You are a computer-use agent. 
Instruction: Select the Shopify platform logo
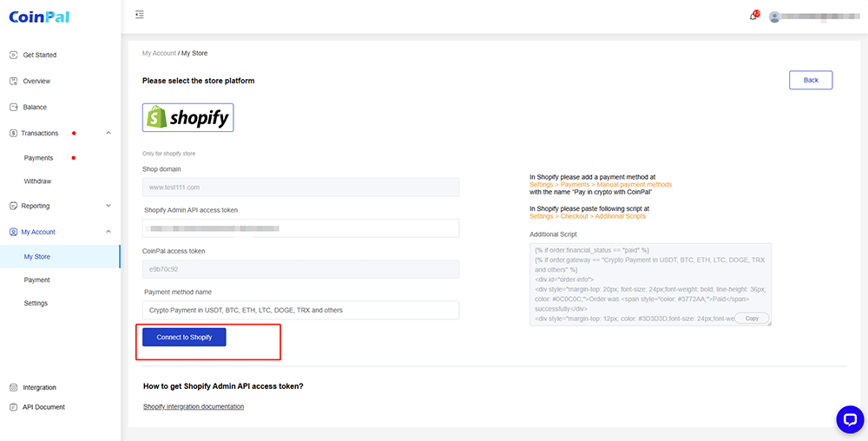pos(187,117)
